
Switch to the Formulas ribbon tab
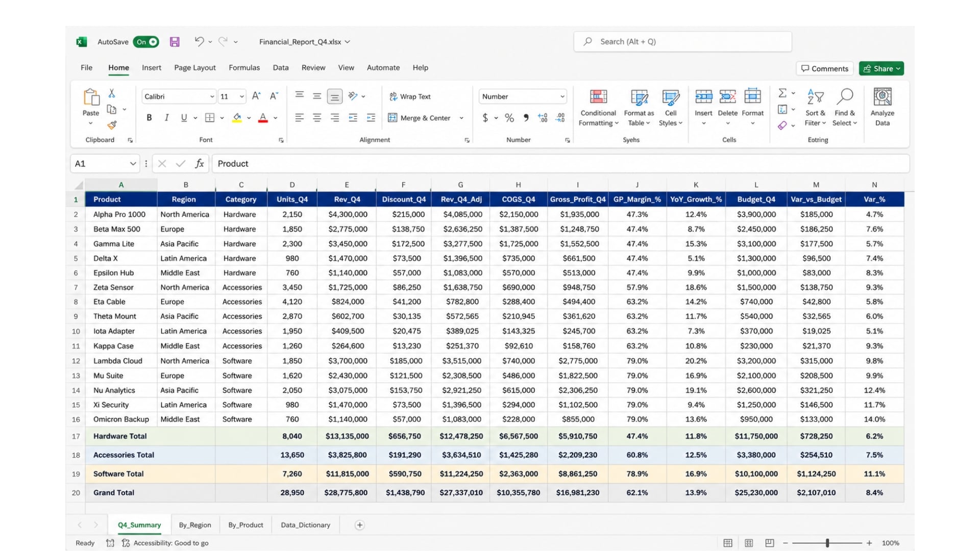[244, 67]
